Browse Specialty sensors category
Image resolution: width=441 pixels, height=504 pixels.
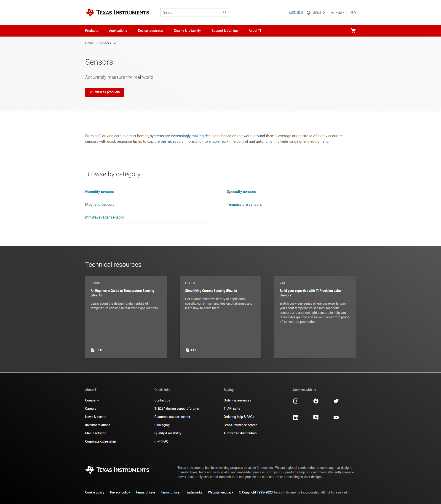(241, 192)
